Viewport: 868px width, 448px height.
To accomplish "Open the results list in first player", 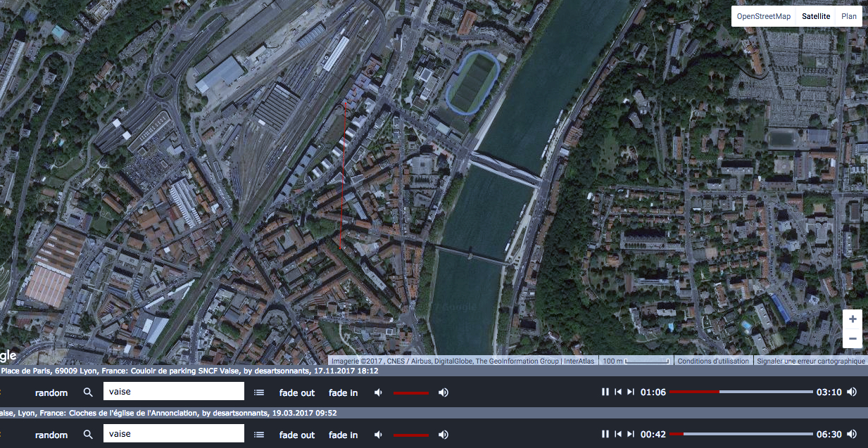I will [259, 392].
